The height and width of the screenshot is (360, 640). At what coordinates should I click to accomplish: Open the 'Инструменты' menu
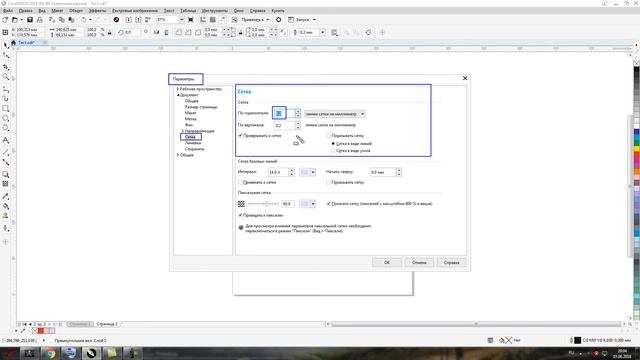click(x=215, y=11)
